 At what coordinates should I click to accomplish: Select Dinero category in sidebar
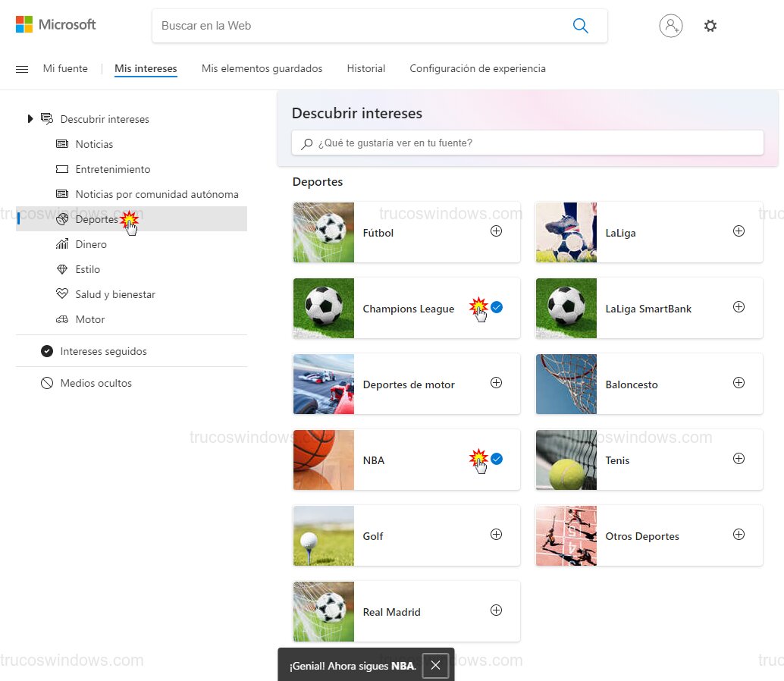(91, 244)
